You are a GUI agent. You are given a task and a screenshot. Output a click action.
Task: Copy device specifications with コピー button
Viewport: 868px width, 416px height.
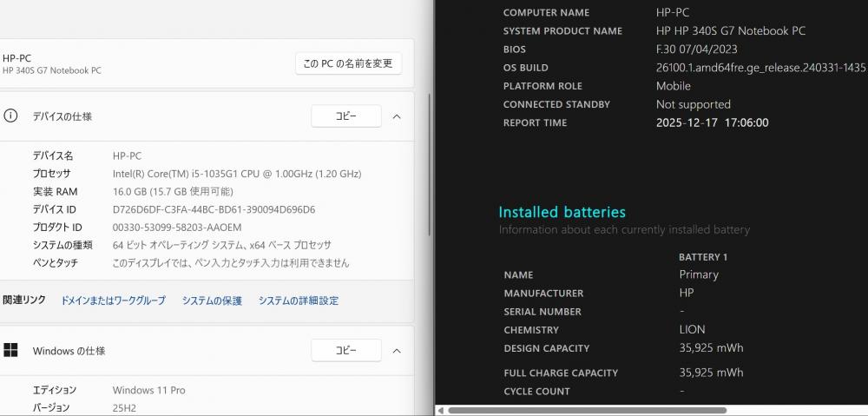(346, 116)
